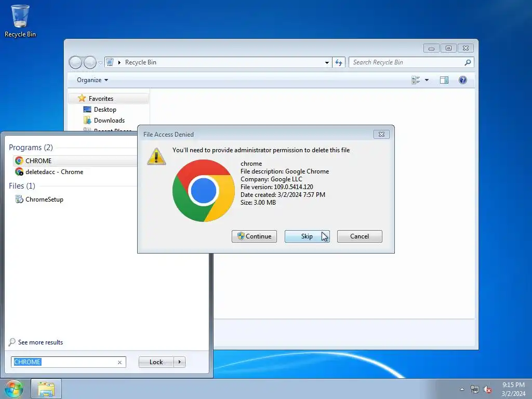Screen dimensions: 532x399
Task: Open the Recycle Bin desktop icon
Action: 20,21
